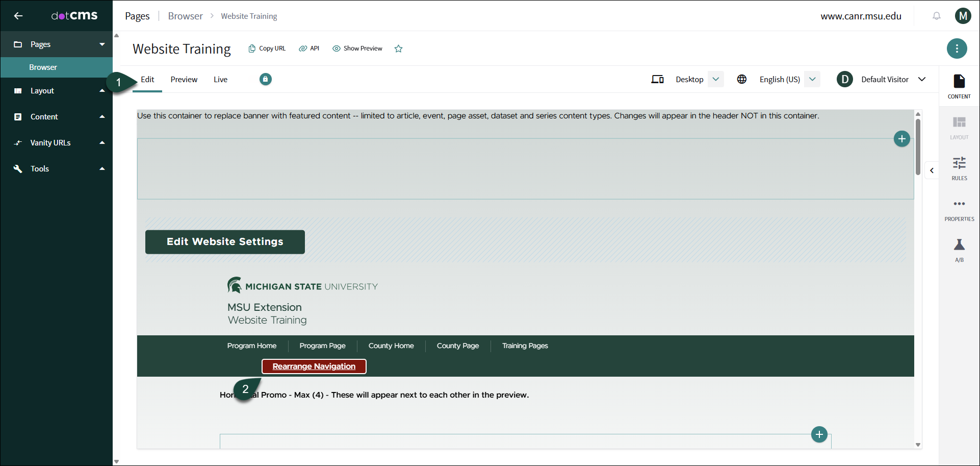Click the Rearrange Navigation link
The image size is (980, 466).
click(314, 366)
